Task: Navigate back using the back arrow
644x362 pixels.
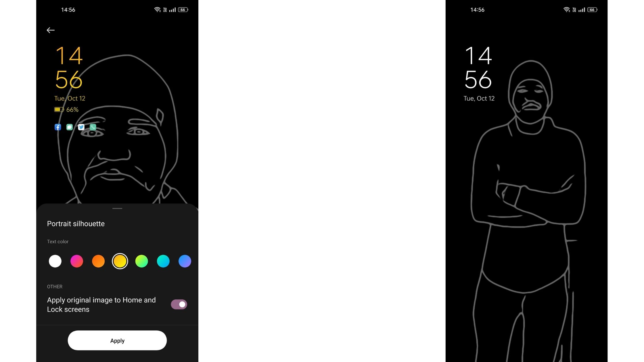Action: click(50, 30)
